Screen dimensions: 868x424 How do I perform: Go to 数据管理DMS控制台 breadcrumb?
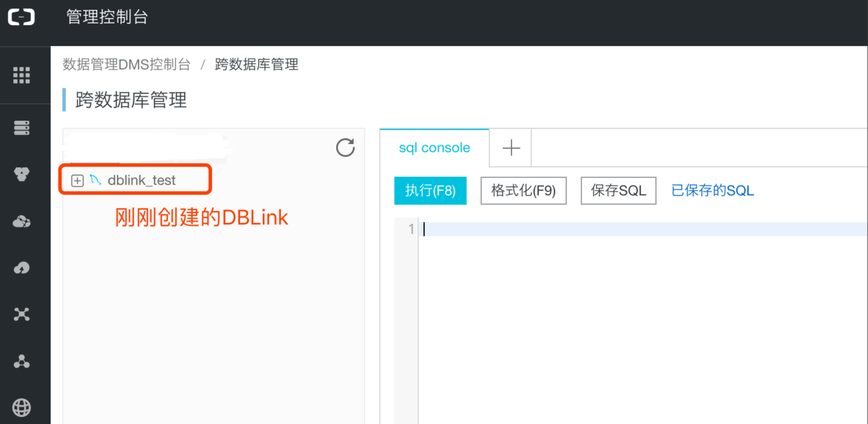(x=127, y=64)
